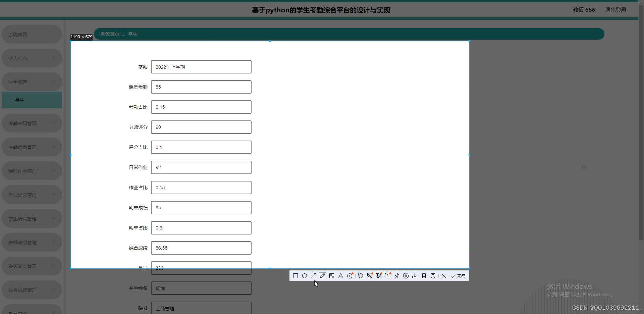Expand 个人中心 sidebar menu
Screen dimensions: 644x314
coord(32,58)
